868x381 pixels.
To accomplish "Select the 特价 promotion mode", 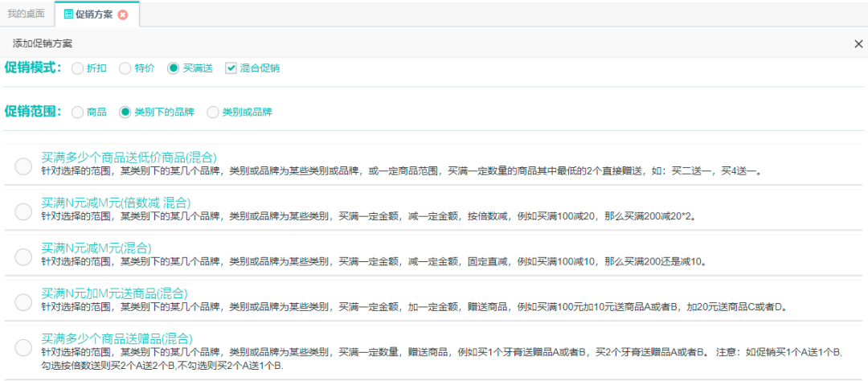I will pyautogui.click(x=125, y=68).
